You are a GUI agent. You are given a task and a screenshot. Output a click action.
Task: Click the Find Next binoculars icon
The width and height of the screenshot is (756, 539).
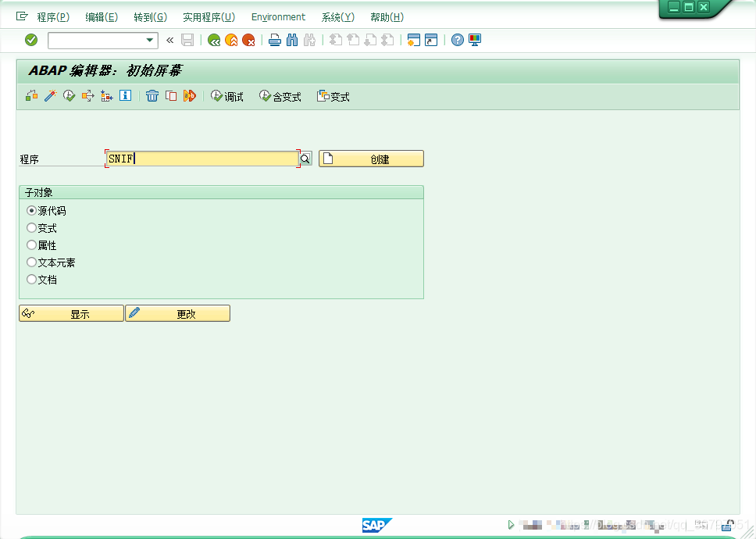coord(309,40)
